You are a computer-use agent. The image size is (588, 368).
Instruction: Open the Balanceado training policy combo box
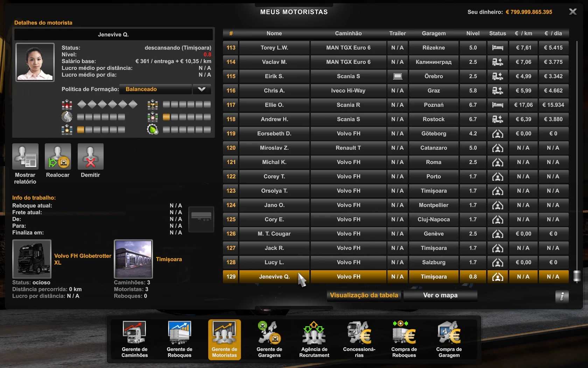point(155,89)
